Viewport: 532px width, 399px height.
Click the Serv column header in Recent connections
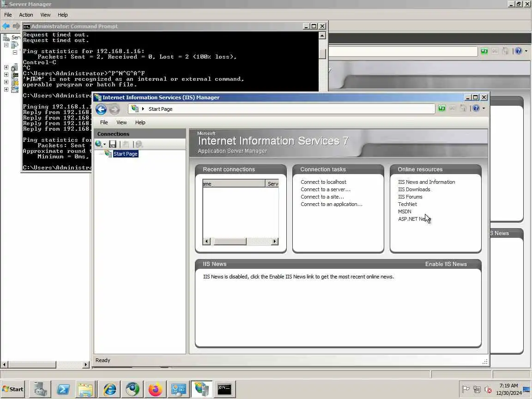(272, 184)
